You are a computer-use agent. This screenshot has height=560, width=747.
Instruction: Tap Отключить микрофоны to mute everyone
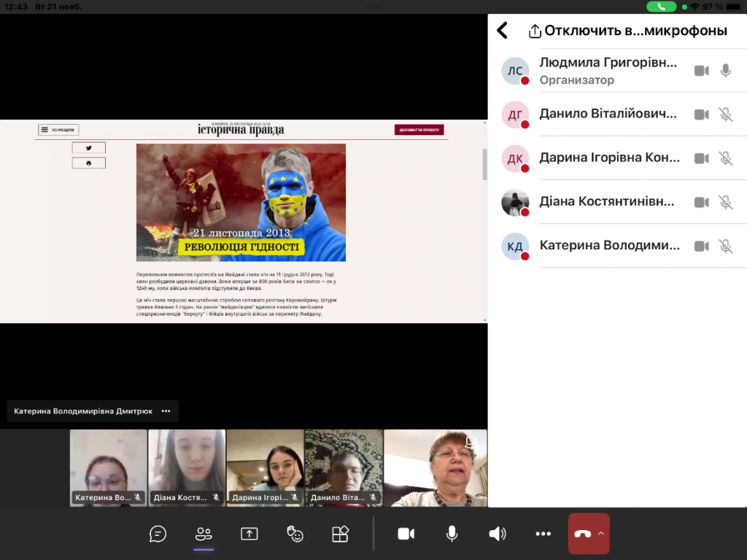627,31
